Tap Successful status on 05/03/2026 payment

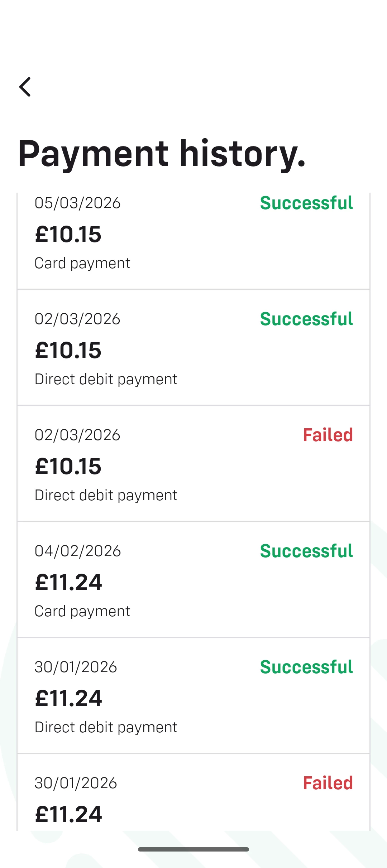click(x=306, y=203)
